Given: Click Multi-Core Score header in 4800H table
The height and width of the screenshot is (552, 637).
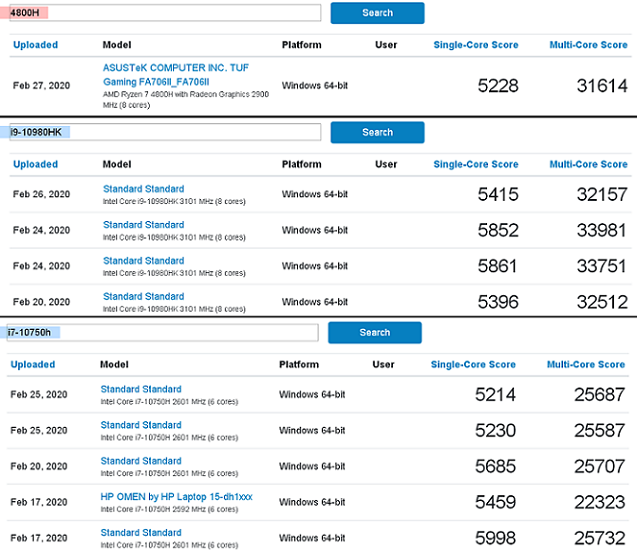Looking at the screenshot, I should coord(588,45).
